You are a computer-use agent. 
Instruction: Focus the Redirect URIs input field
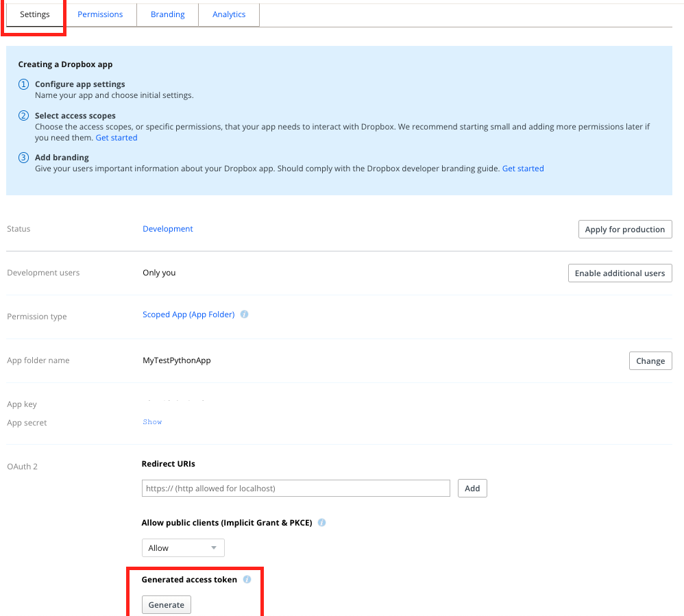[296, 488]
